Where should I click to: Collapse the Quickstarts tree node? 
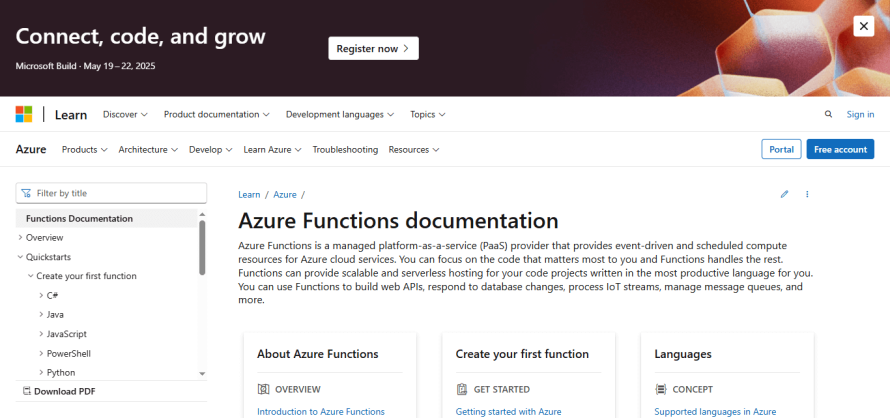tap(20, 257)
